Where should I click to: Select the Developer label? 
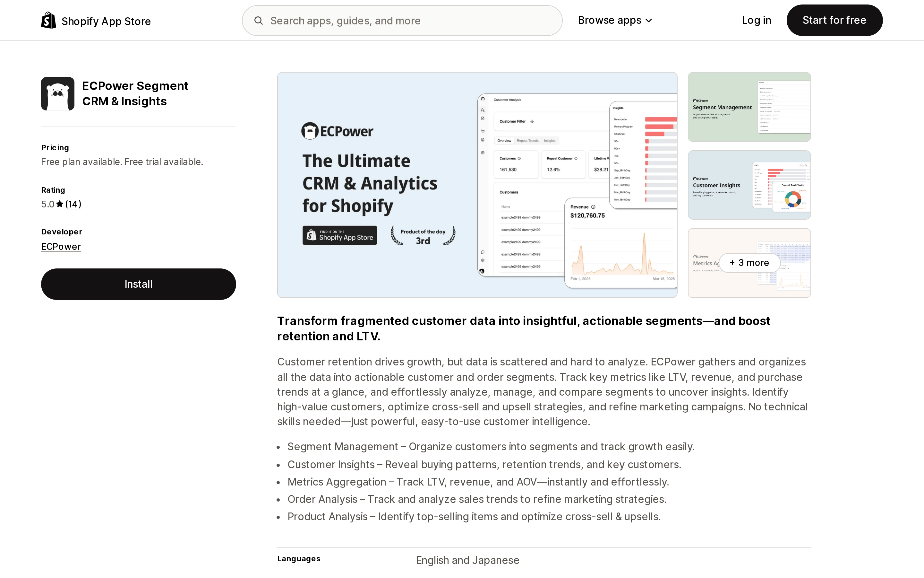(62, 232)
